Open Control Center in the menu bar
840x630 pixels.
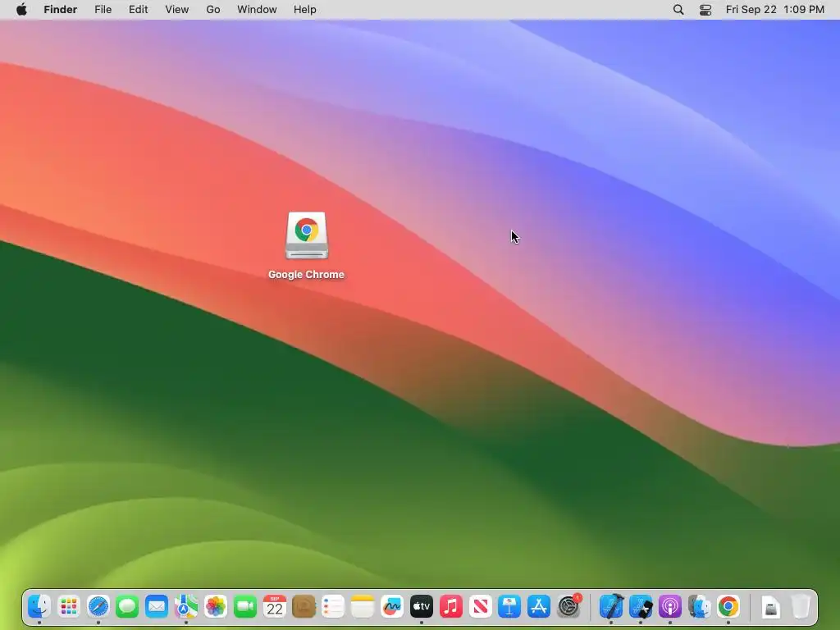(705, 10)
